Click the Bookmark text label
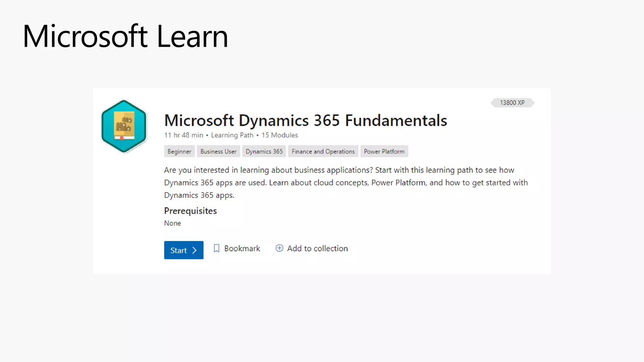The image size is (644, 362). [242, 249]
